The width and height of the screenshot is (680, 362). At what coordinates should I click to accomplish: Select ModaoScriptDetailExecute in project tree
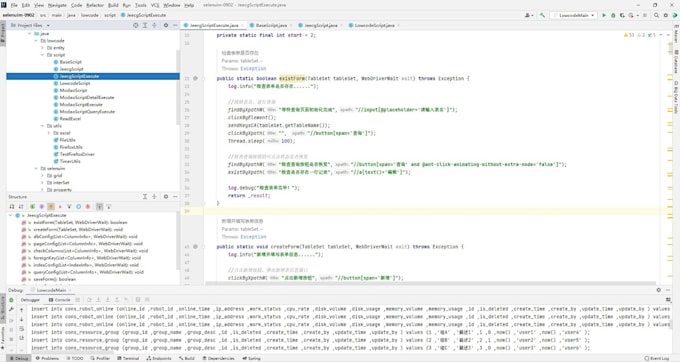(x=87, y=98)
